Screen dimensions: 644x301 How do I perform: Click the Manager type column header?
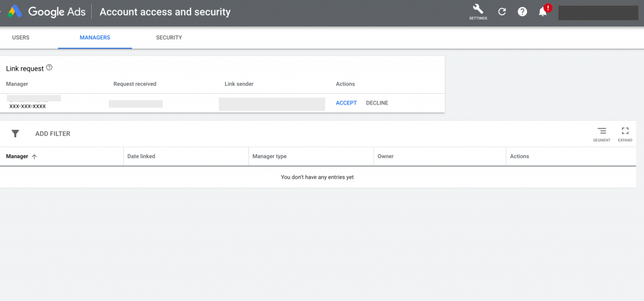(x=269, y=156)
